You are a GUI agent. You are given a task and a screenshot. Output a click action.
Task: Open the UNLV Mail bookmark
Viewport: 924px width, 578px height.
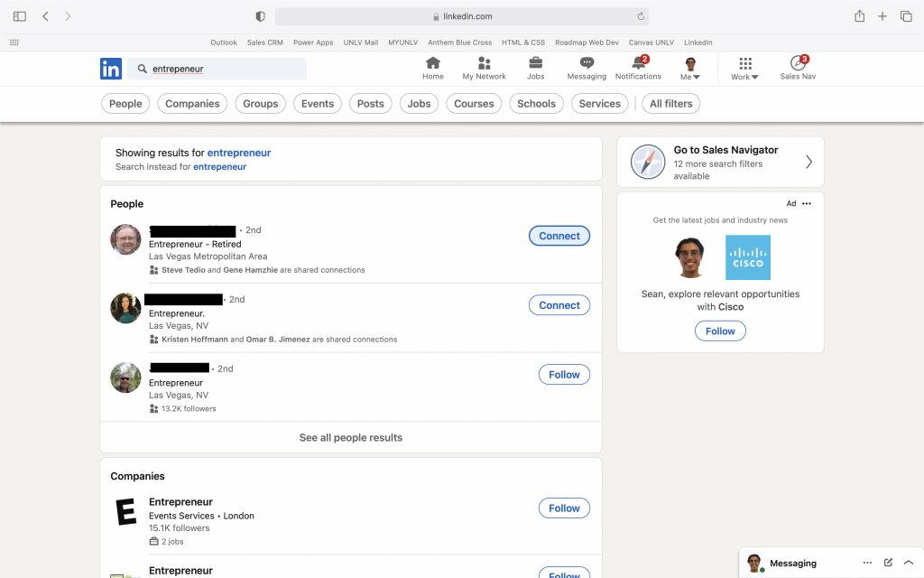[x=361, y=42]
